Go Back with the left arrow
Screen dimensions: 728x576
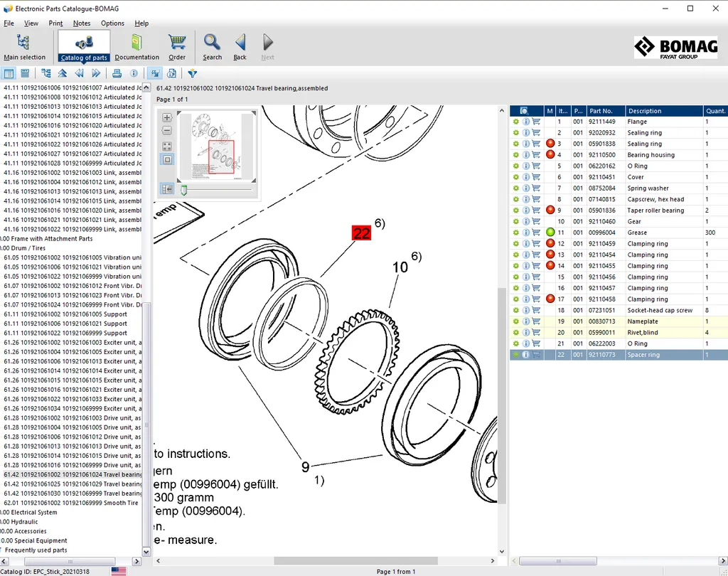click(240, 47)
